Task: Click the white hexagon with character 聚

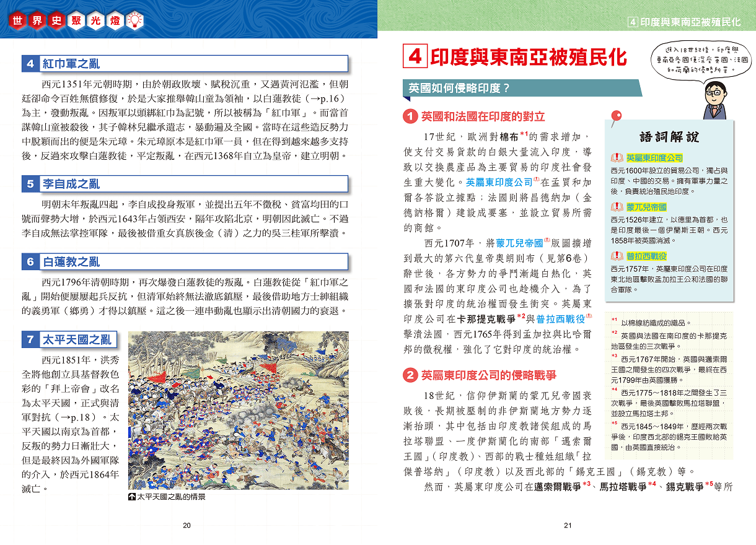Action: [76, 20]
